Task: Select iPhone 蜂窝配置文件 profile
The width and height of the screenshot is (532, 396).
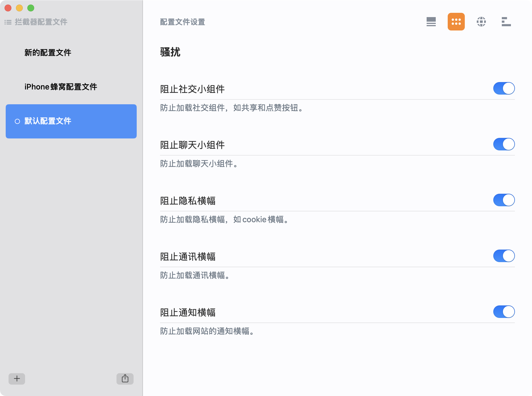Action: coord(71,87)
